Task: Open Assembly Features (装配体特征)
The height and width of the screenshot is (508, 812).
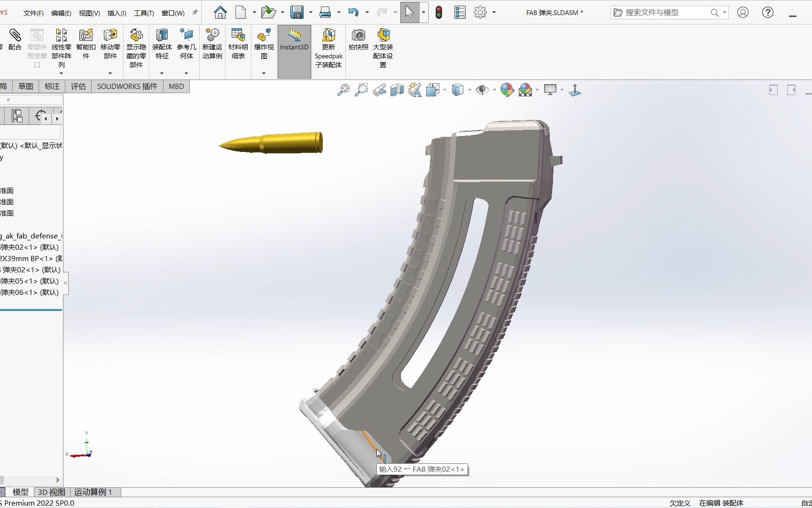Action: (x=162, y=44)
